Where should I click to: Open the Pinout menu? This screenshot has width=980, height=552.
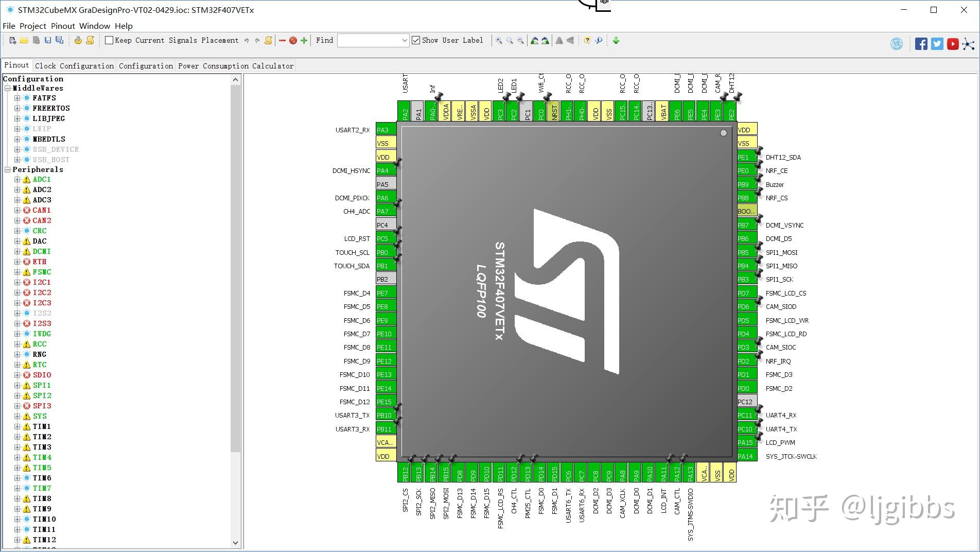(x=63, y=26)
